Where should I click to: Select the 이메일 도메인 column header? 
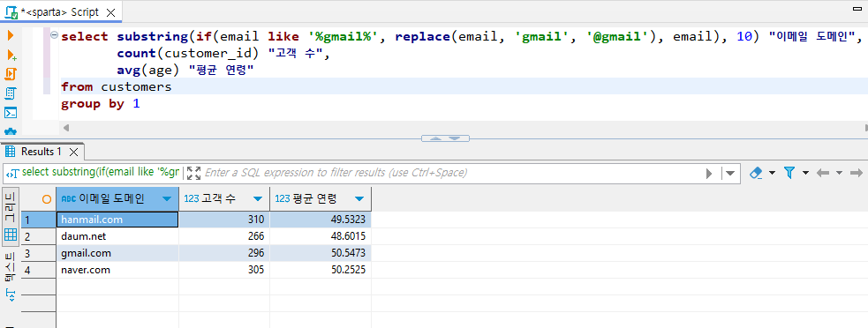[117, 199]
